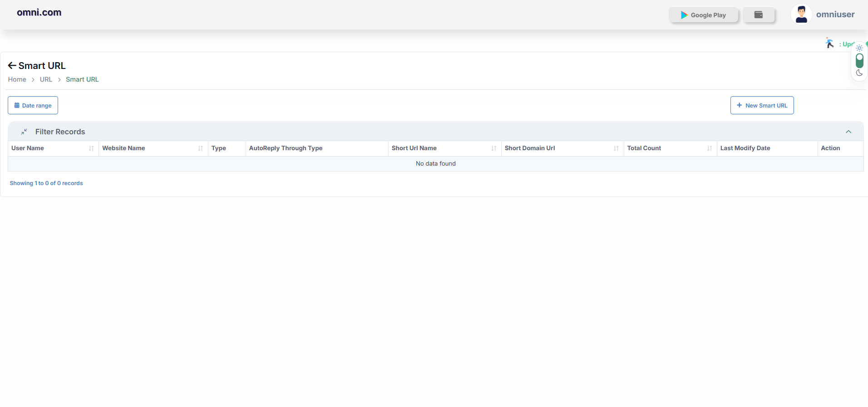Click the Smart URL breadcrumb
This screenshot has width=868, height=407.
click(82, 79)
